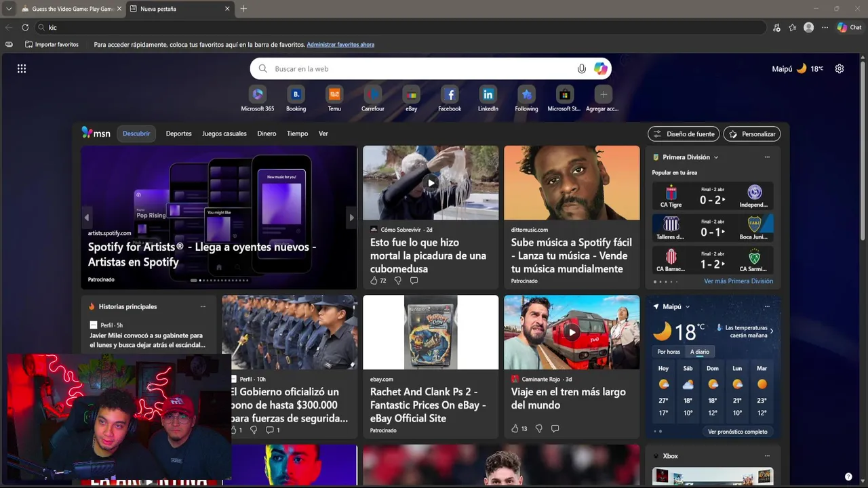Dislike the jellyfish sting article
This screenshot has height=488, width=868.
pos(398,281)
